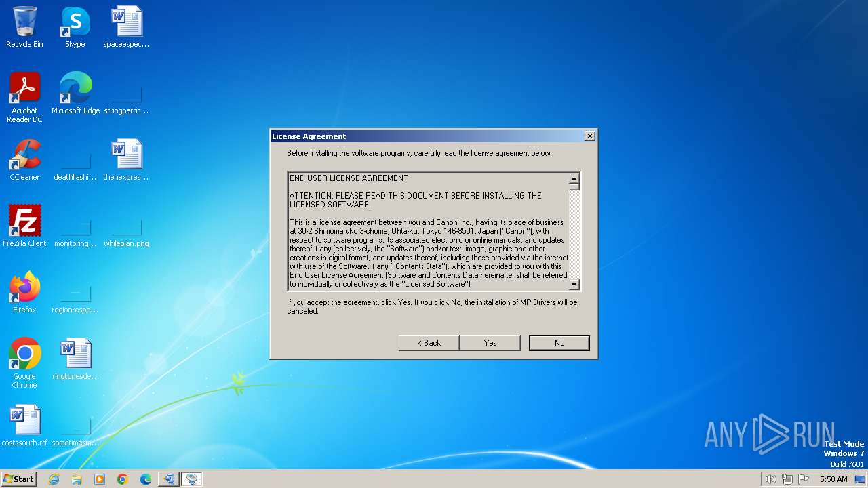Image resolution: width=868 pixels, height=488 pixels.
Task: Click the license text scroll down arrow
Action: click(574, 285)
